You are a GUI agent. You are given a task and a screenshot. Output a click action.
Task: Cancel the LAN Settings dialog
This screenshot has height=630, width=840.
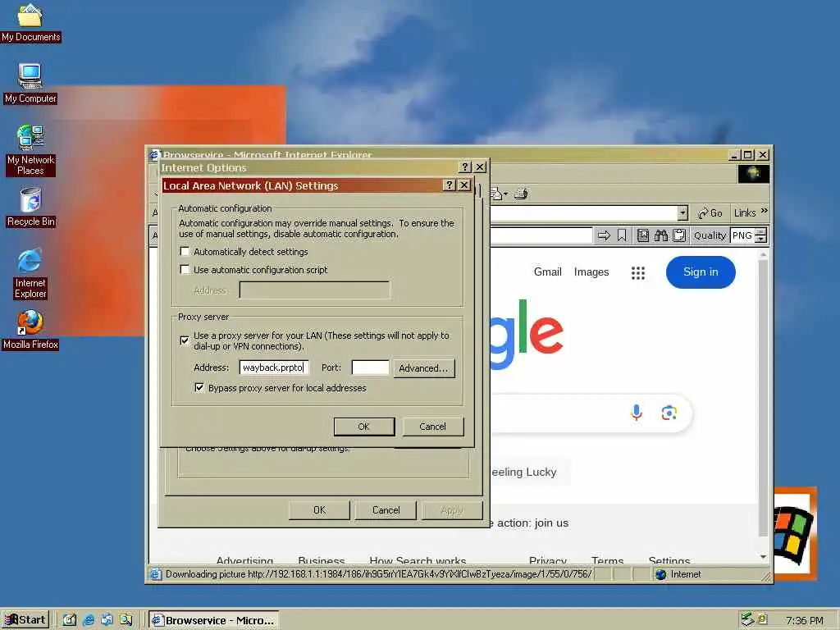pos(433,427)
